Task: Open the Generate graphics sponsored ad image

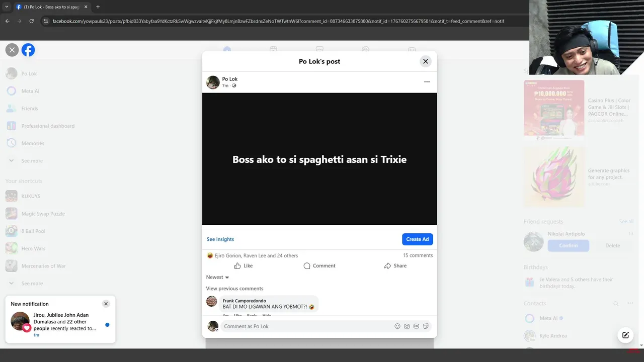Action: tap(554, 177)
